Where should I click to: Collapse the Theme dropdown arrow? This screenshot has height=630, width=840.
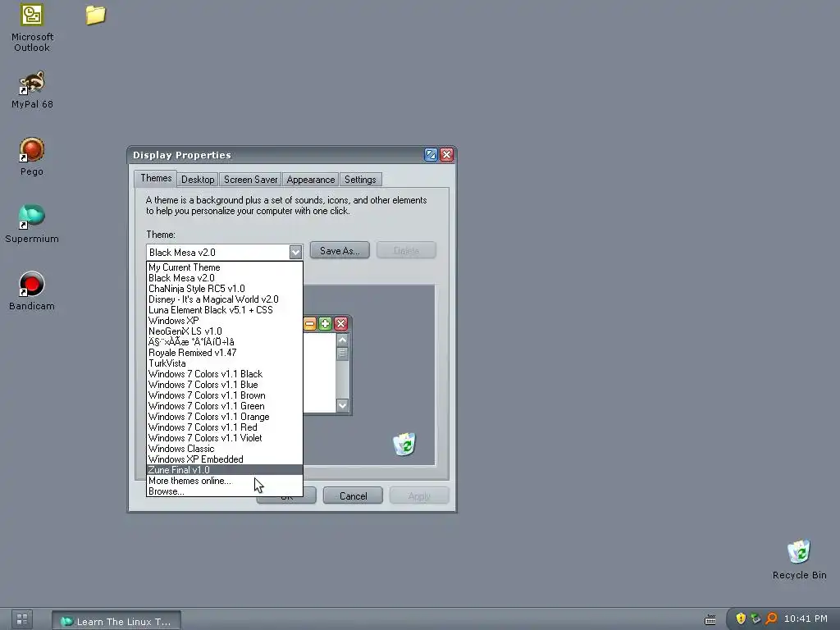coord(295,252)
